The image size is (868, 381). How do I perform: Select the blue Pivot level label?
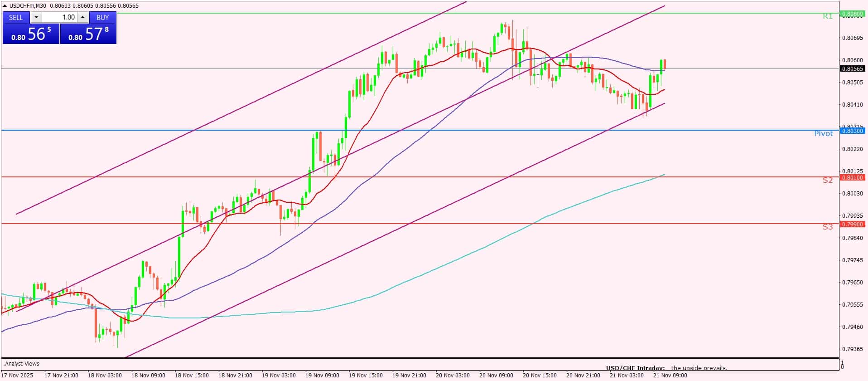pyautogui.click(x=824, y=133)
